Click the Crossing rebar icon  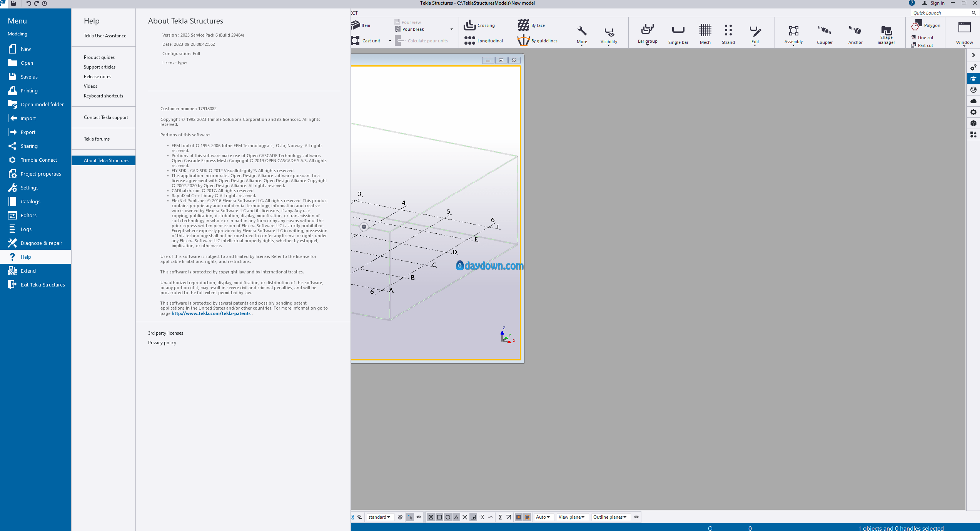pyautogui.click(x=469, y=25)
